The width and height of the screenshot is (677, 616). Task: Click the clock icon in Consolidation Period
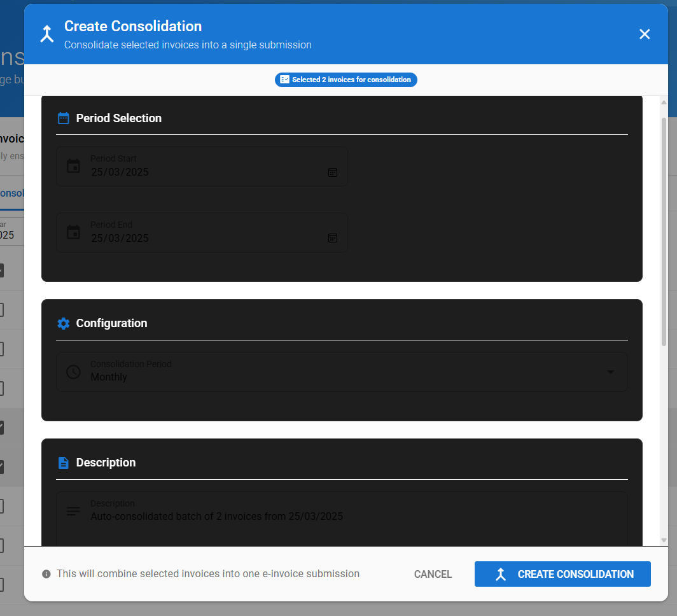pyautogui.click(x=74, y=372)
